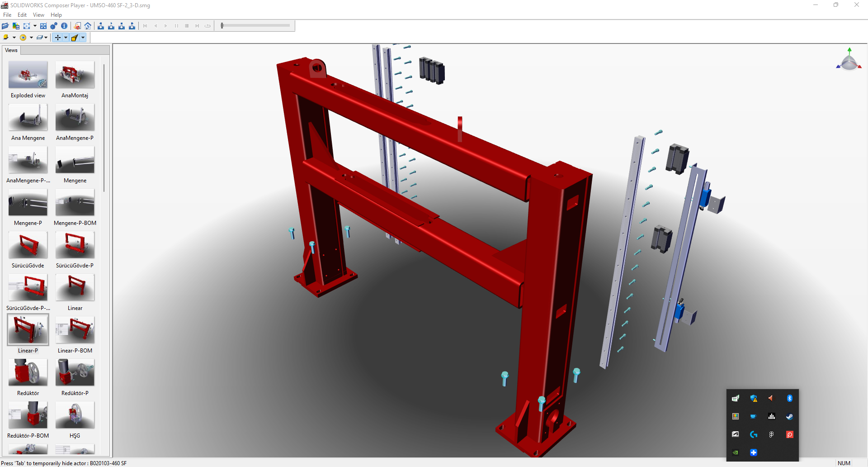Viewport: 868px width, 467px height.
Task: Click the Open file folder icon
Action: click(5, 26)
